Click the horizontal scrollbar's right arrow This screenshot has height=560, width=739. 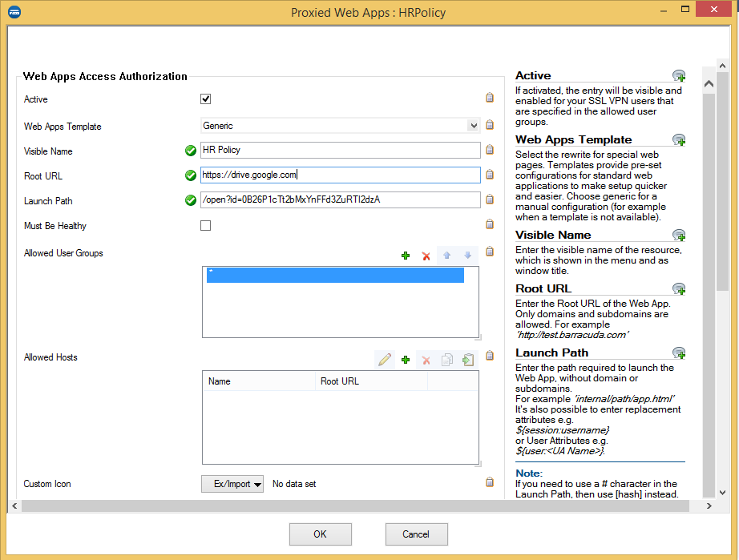pos(709,506)
